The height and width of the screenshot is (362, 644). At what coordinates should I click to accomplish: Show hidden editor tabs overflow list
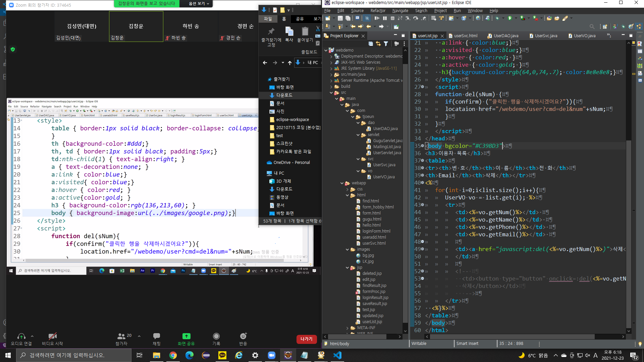coord(609,35)
